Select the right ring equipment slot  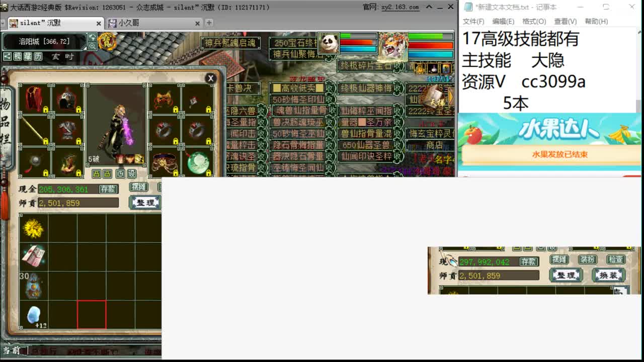[197, 131]
